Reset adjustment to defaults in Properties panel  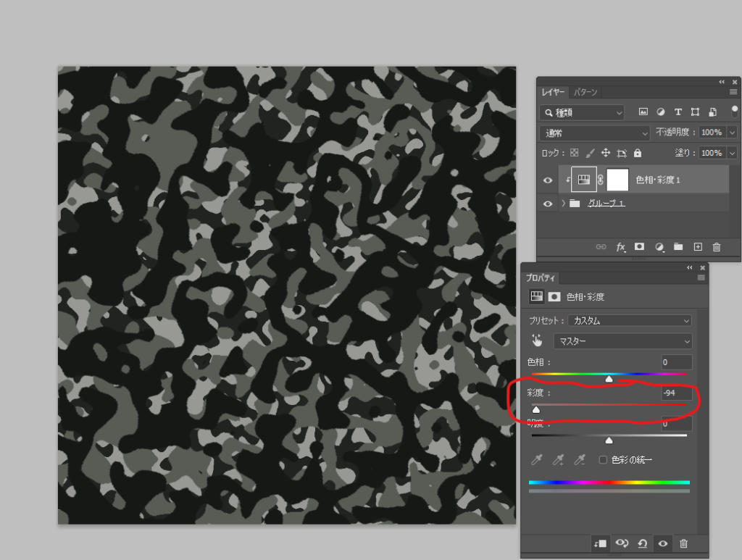pyautogui.click(x=642, y=543)
